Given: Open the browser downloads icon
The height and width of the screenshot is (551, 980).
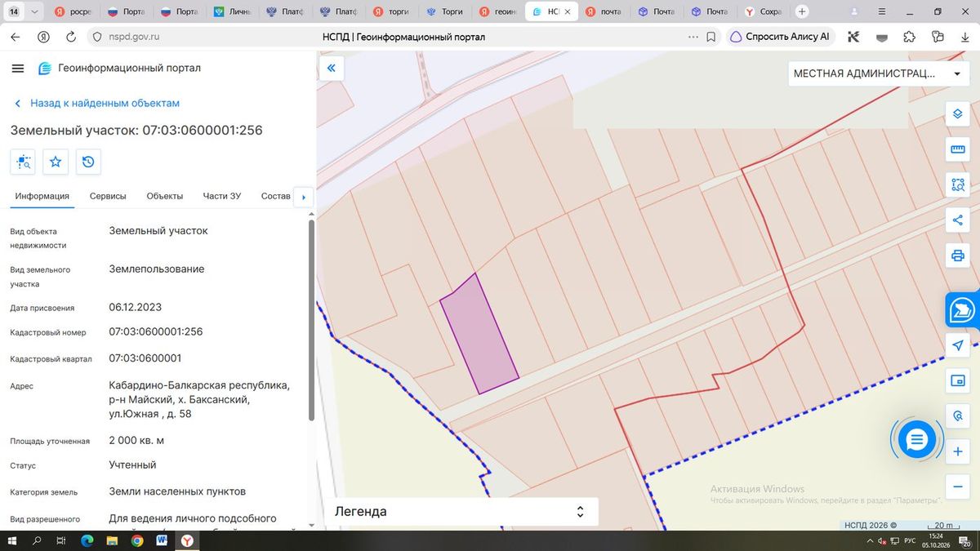Looking at the screenshot, I should (x=966, y=37).
